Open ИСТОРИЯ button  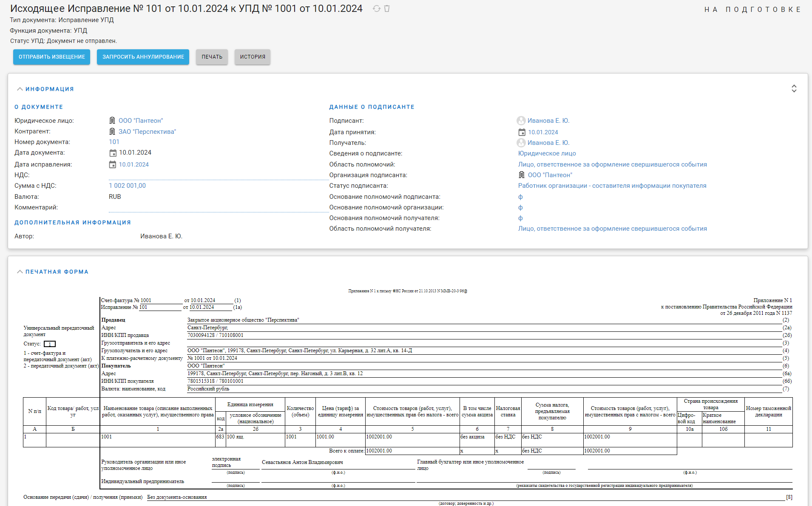(253, 57)
